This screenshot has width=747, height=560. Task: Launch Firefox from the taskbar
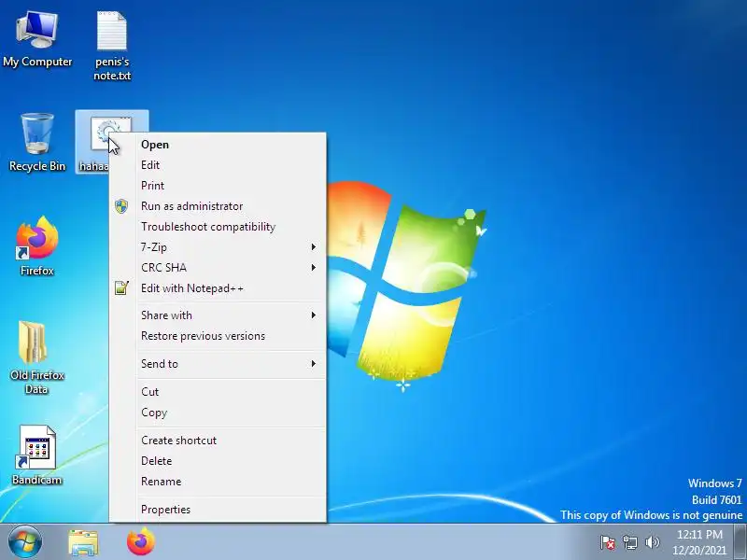pos(141,542)
